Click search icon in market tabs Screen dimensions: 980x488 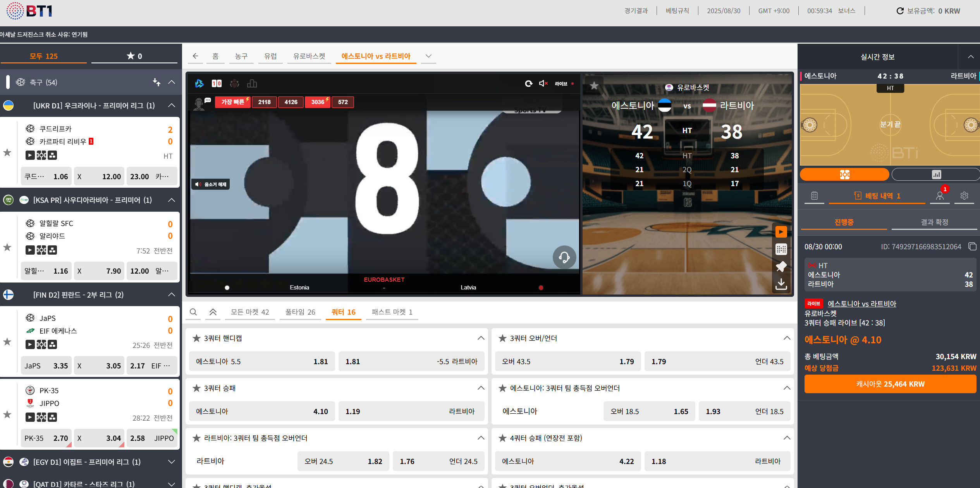pyautogui.click(x=193, y=312)
